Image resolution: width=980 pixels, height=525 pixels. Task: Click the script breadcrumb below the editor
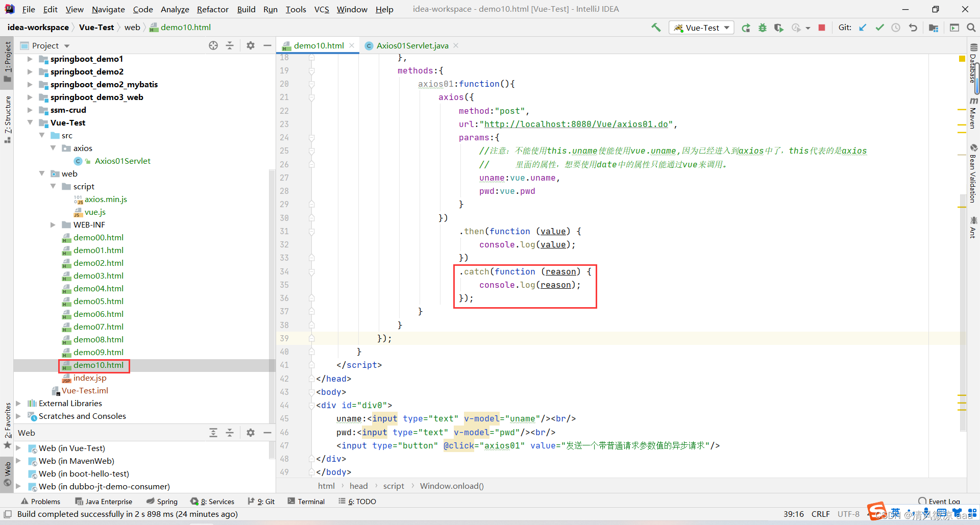394,486
